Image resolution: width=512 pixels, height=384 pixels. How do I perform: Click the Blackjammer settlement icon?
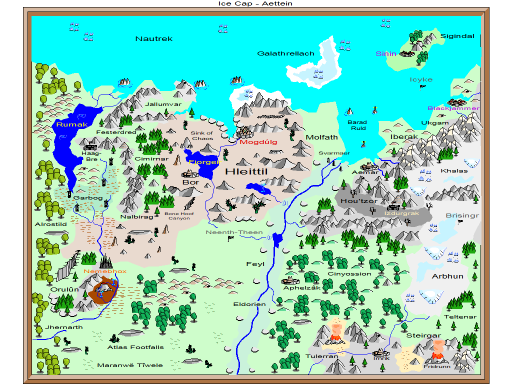(x=458, y=102)
